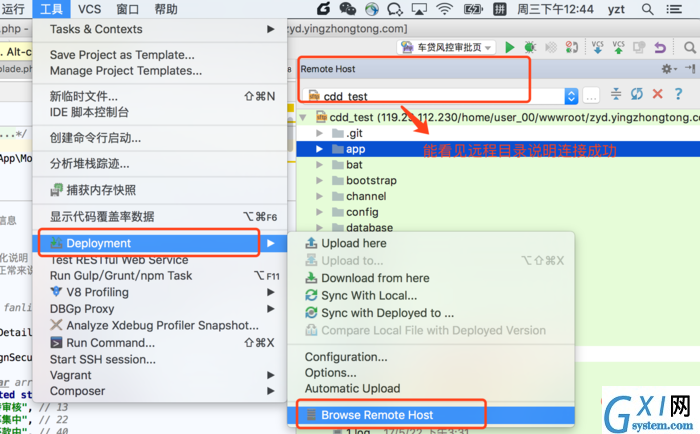Click the VCS commit changes icon

618,47
